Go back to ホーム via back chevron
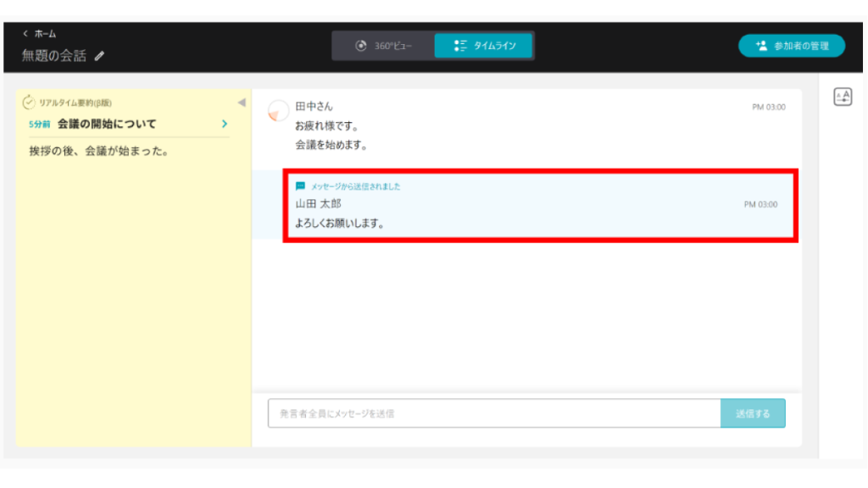This screenshot has height=488, width=868. point(25,34)
